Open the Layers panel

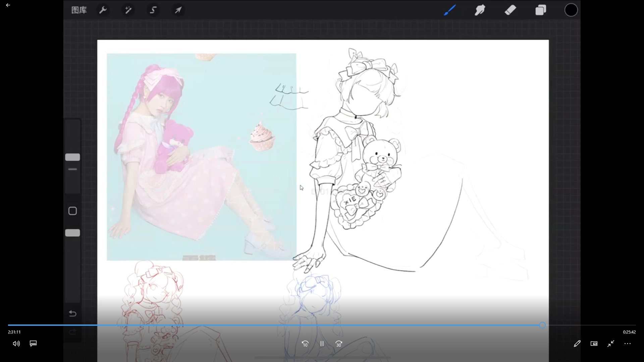click(541, 10)
